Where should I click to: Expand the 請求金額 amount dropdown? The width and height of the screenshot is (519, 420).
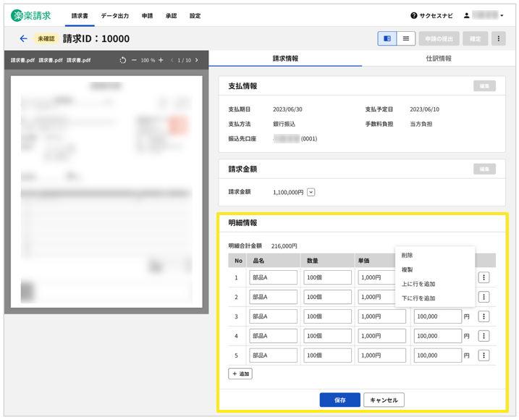311,192
